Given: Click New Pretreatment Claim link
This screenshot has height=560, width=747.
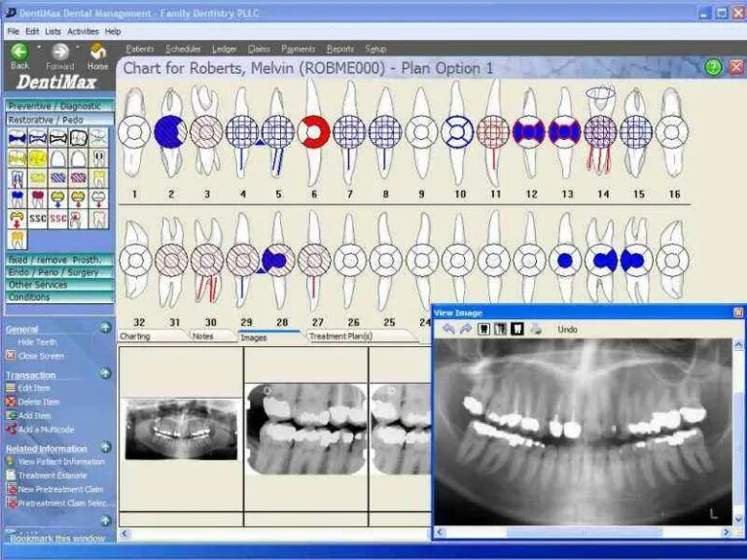Looking at the screenshot, I should [x=60, y=489].
